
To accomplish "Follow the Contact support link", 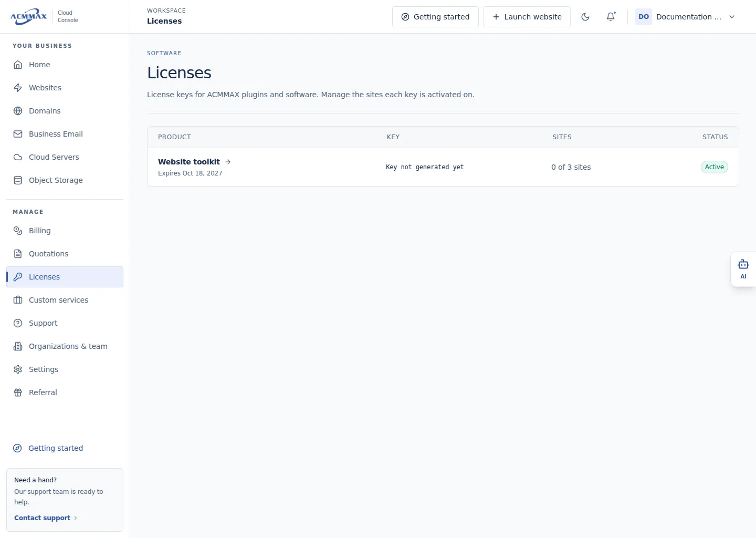I will coord(46,518).
